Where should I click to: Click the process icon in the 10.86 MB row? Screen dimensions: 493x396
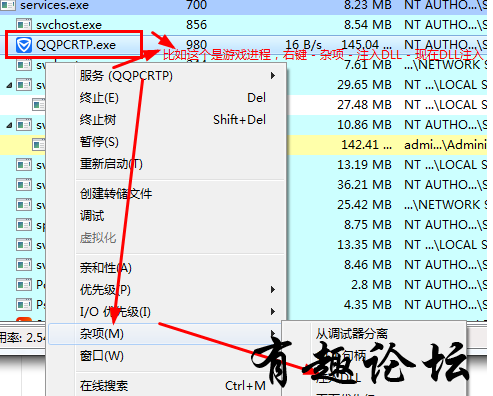coord(24,125)
